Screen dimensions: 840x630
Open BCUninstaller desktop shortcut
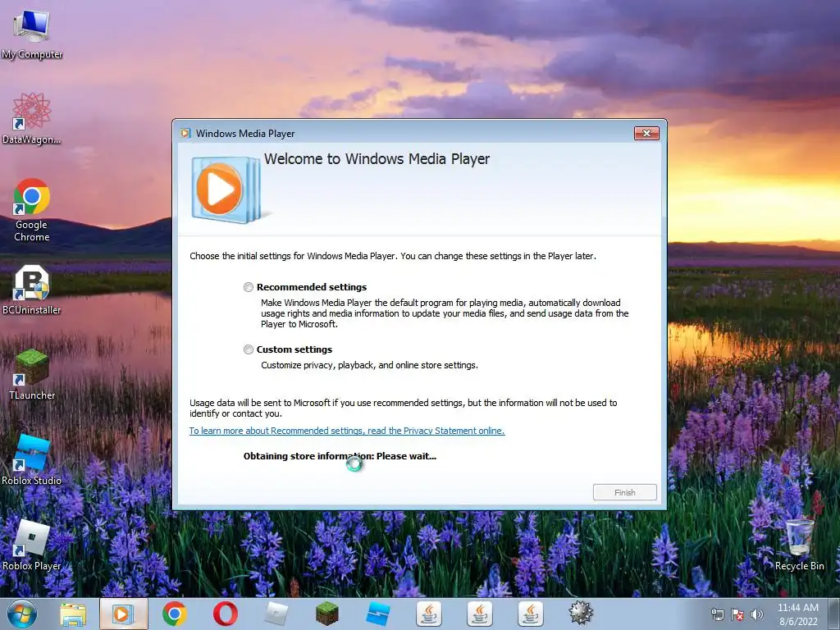(32, 290)
